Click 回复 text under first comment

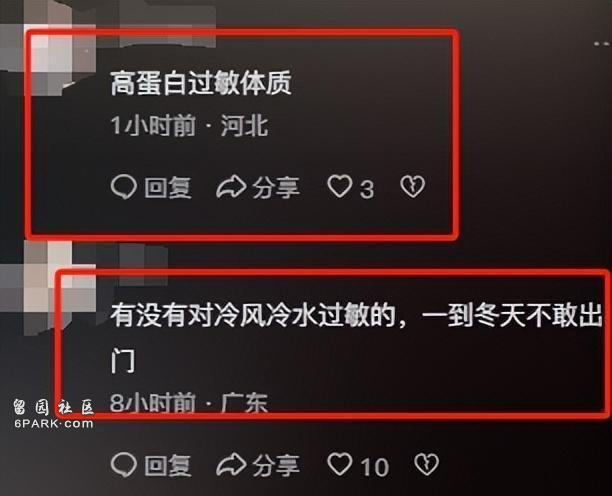168,187
